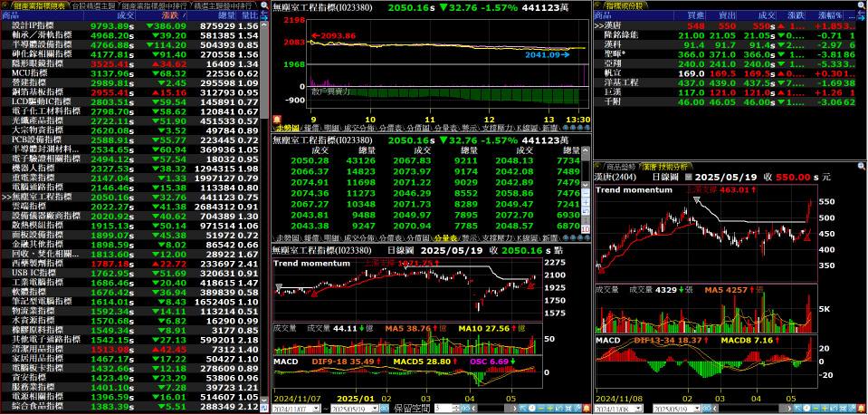The image size is (868, 415).
Task: Select the 洋基工程 stock row
Action: (725, 82)
